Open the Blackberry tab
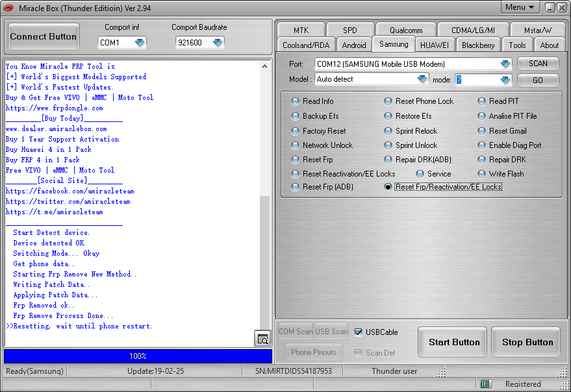Viewport: 571px width, 392px height. point(478,45)
